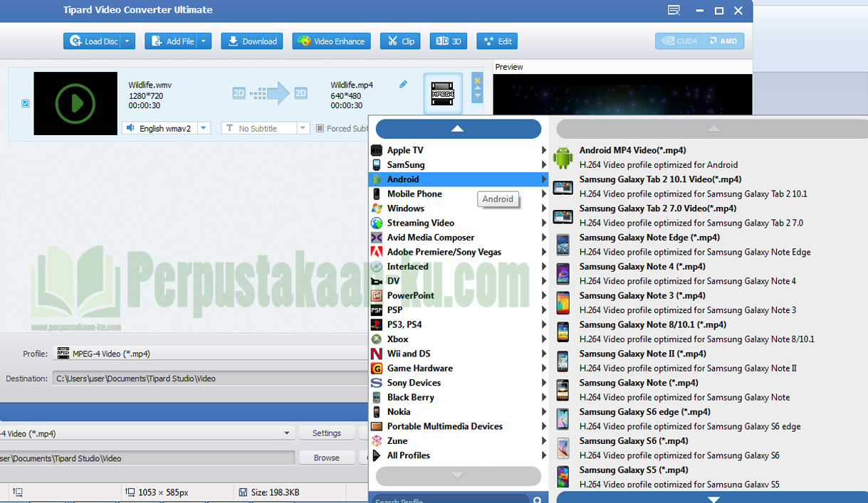Choose Avid Media Composer category
The width and height of the screenshot is (868, 503).
(x=459, y=238)
